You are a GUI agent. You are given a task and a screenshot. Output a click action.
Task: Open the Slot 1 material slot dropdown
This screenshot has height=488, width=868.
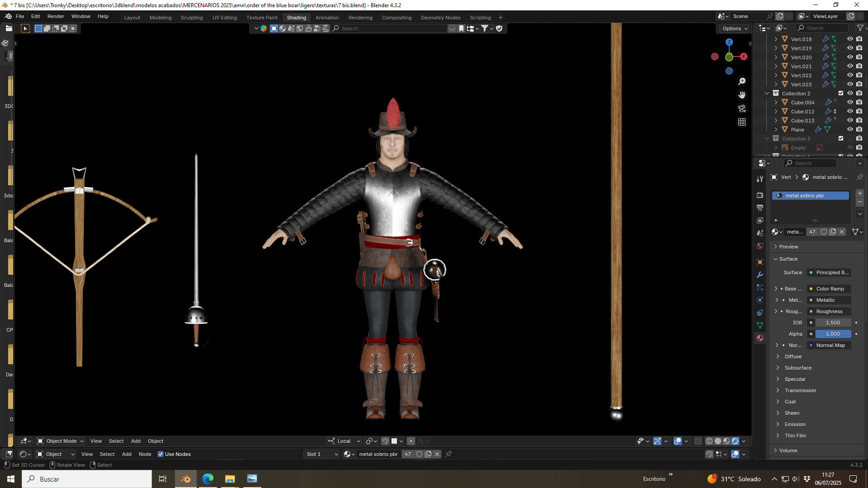pos(322,454)
